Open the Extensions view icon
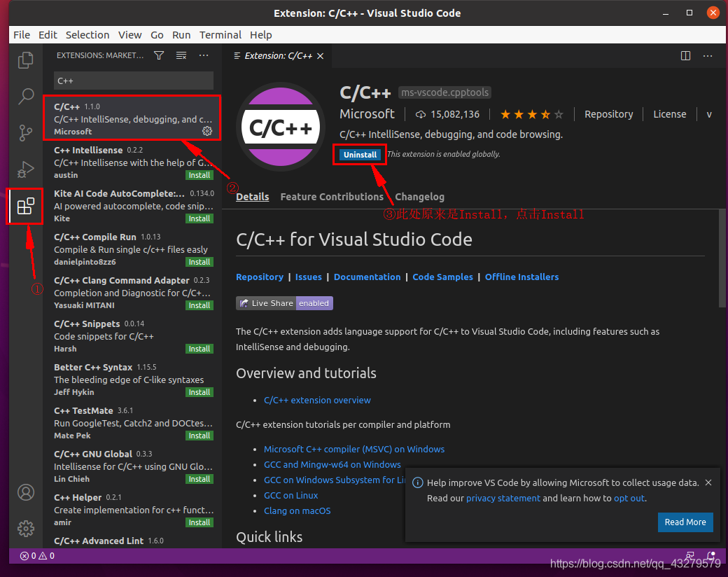 pos(26,206)
